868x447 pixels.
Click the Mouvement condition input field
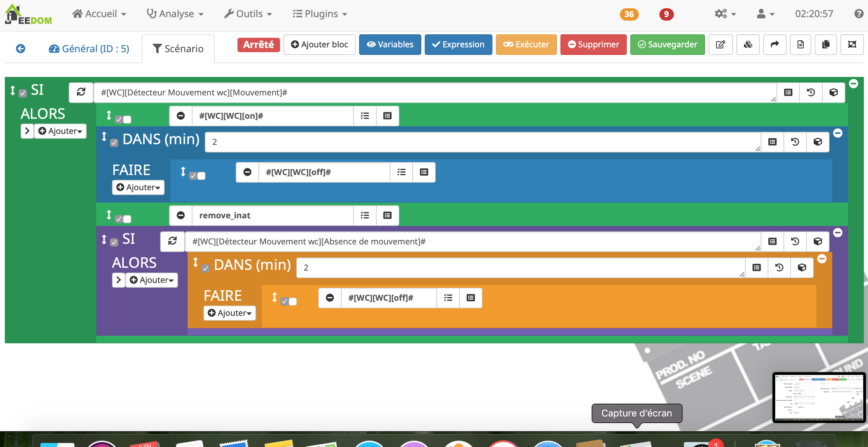click(435, 92)
